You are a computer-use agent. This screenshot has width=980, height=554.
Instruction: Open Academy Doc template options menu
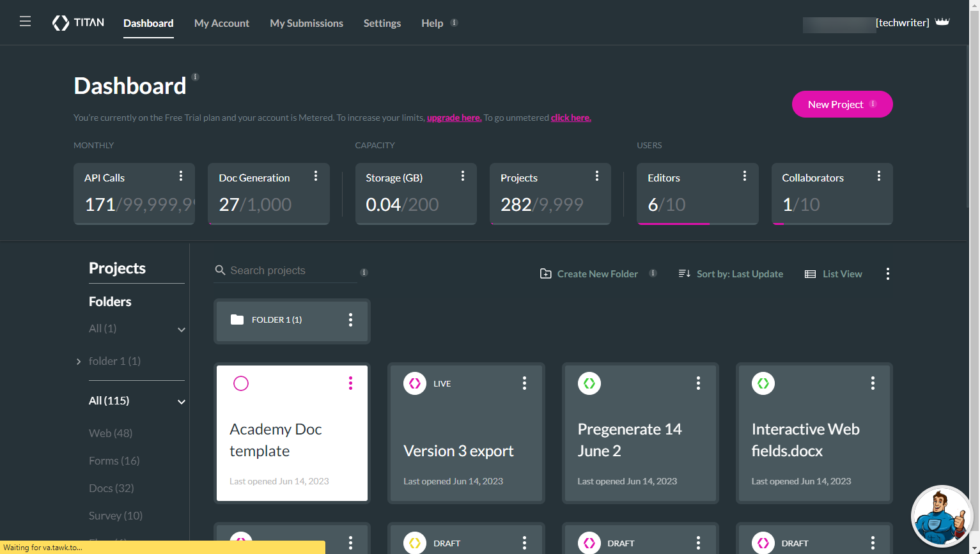tap(350, 383)
